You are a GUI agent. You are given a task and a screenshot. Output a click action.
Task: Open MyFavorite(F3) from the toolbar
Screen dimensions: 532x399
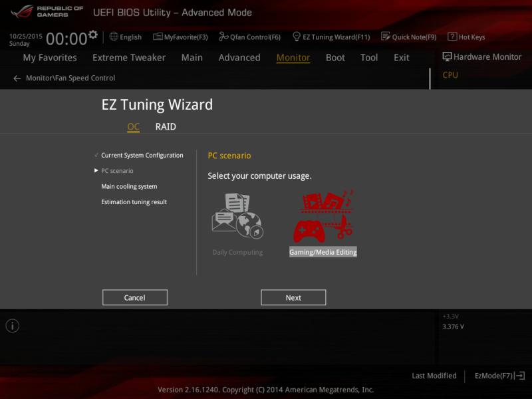pos(180,37)
